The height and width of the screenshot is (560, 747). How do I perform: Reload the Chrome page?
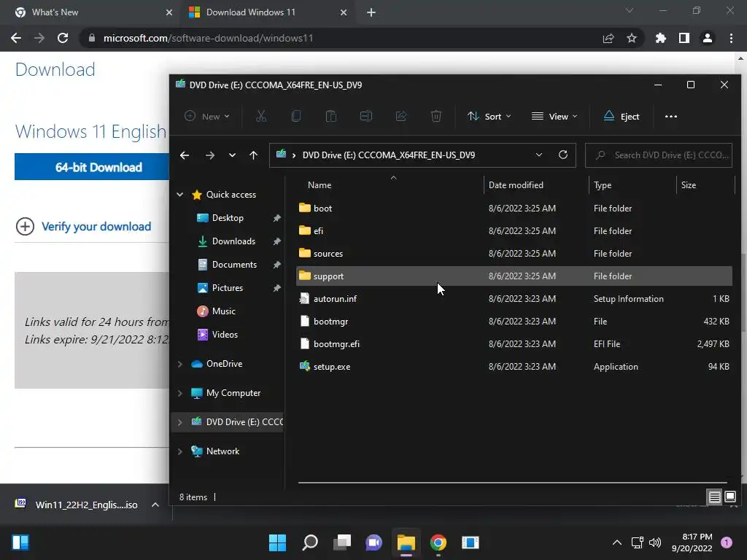[63, 38]
